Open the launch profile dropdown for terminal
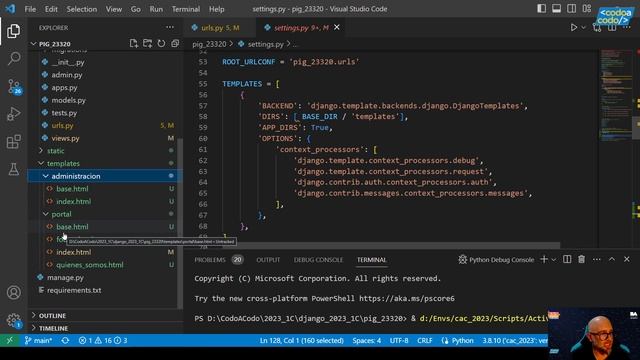Screen dimensions: 640x360 [553, 259]
